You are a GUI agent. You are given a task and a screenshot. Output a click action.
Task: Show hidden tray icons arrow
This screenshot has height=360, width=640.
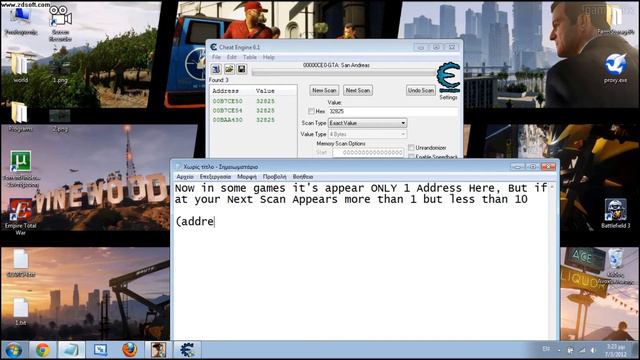559,350
